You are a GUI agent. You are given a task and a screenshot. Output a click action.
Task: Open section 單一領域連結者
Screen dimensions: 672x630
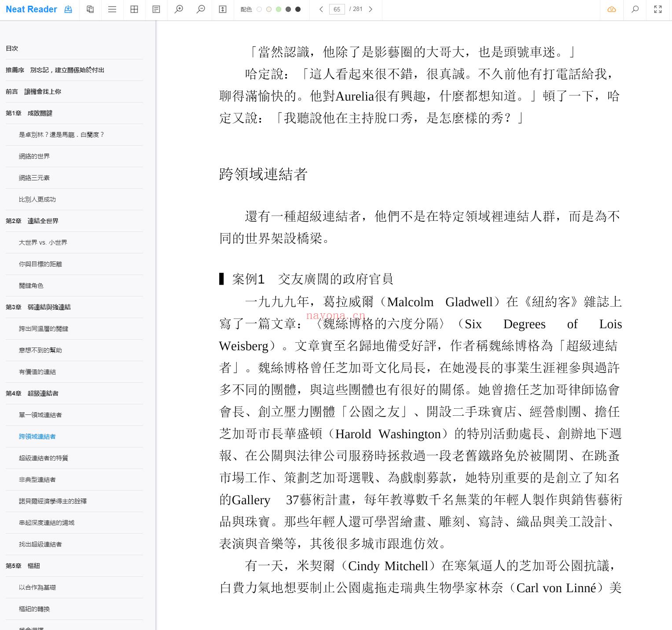point(40,415)
